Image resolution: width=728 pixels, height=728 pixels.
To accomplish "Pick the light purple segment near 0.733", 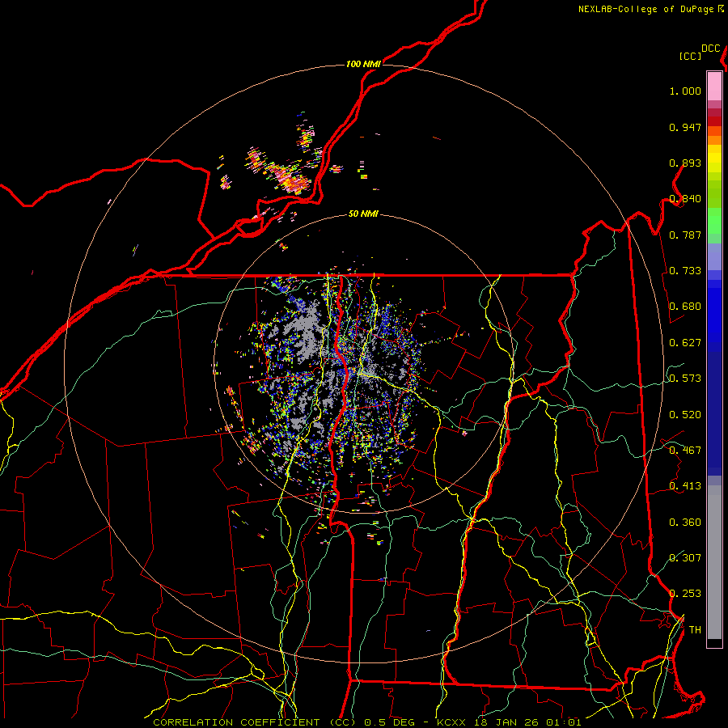I will pyautogui.click(x=714, y=256).
